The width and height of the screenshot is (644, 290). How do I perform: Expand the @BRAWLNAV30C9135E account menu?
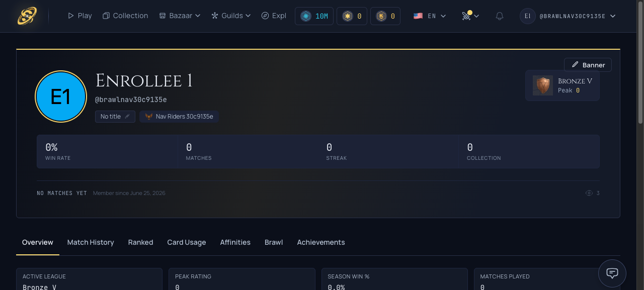(568, 16)
